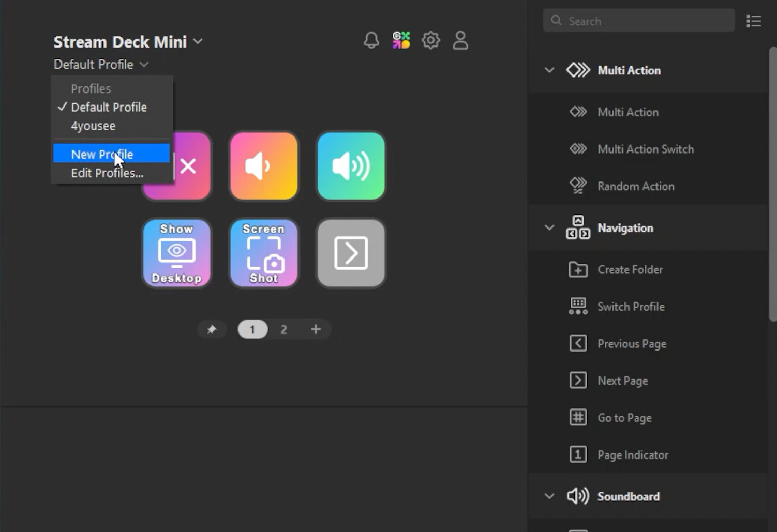This screenshot has height=532, width=777.
Task: Click the Next Page action icon
Action: [x=578, y=381]
